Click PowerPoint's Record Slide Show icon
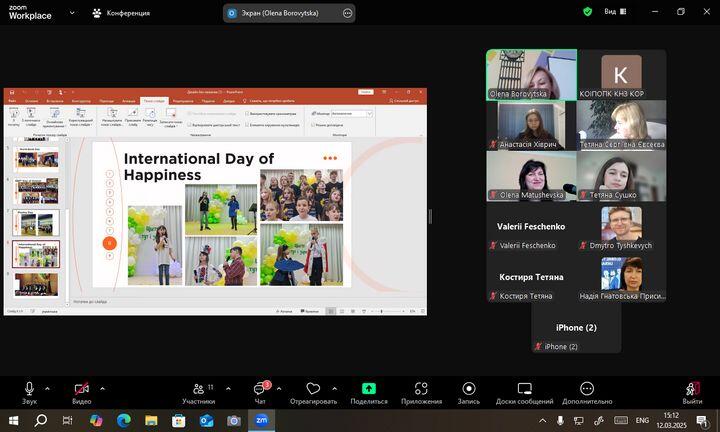The width and height of the screenshot is (720, 432). coord(171,113)
